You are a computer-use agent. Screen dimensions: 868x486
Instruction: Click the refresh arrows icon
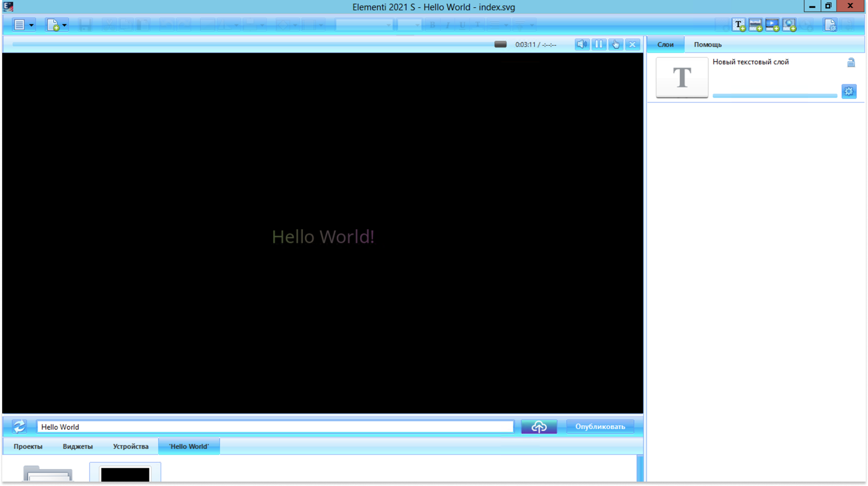coord(19,426)
